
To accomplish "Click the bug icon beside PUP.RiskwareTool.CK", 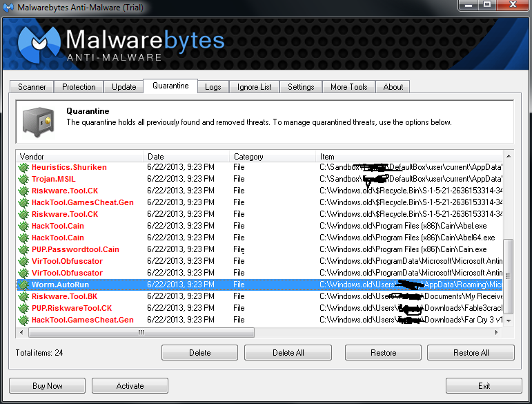I will tap(23, 308).
